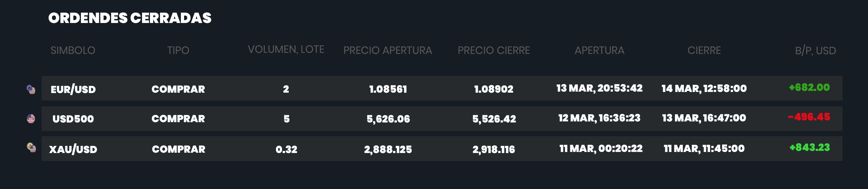Click closing price 1.08902 in EUR/USD row
Screen dimensions: 868x189
click(494, 89)
